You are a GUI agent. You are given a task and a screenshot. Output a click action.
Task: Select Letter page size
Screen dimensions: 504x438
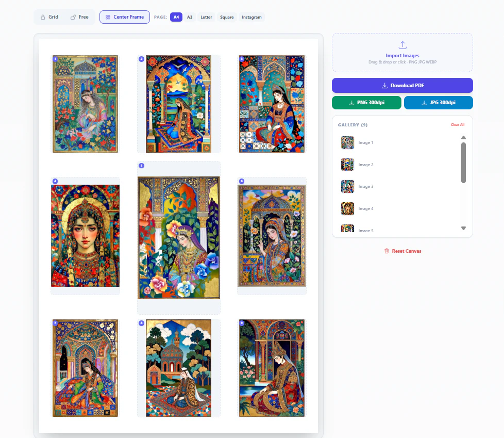206,17
